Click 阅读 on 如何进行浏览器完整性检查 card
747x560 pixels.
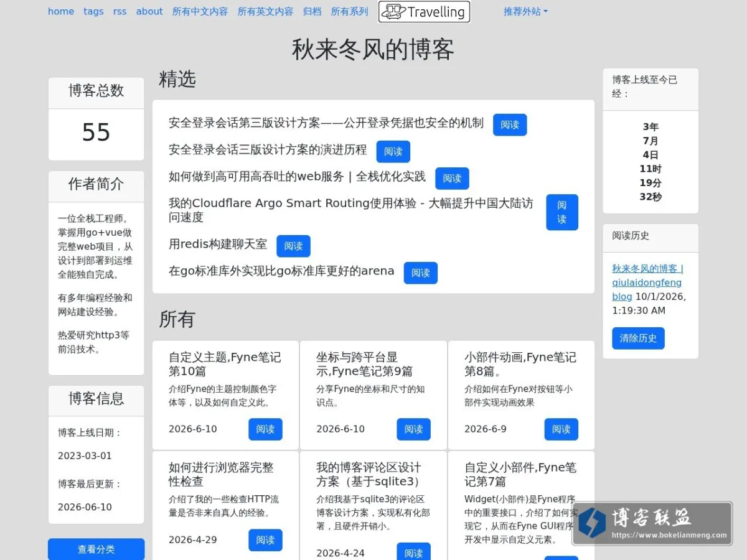tap(265, 540)
